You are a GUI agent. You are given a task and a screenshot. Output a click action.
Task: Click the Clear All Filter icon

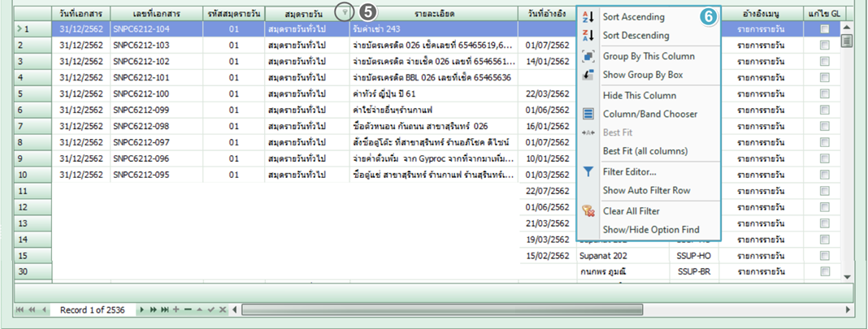(589, 211)
